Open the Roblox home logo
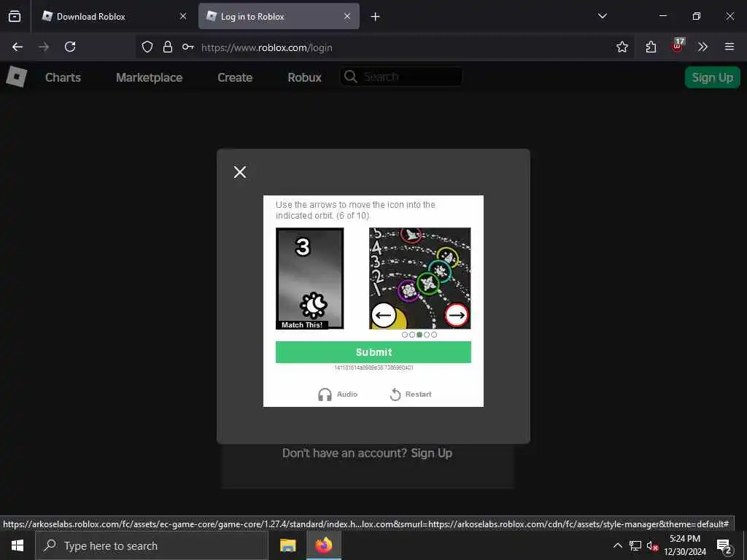747x560 pixels. click(x=17, y=77)
